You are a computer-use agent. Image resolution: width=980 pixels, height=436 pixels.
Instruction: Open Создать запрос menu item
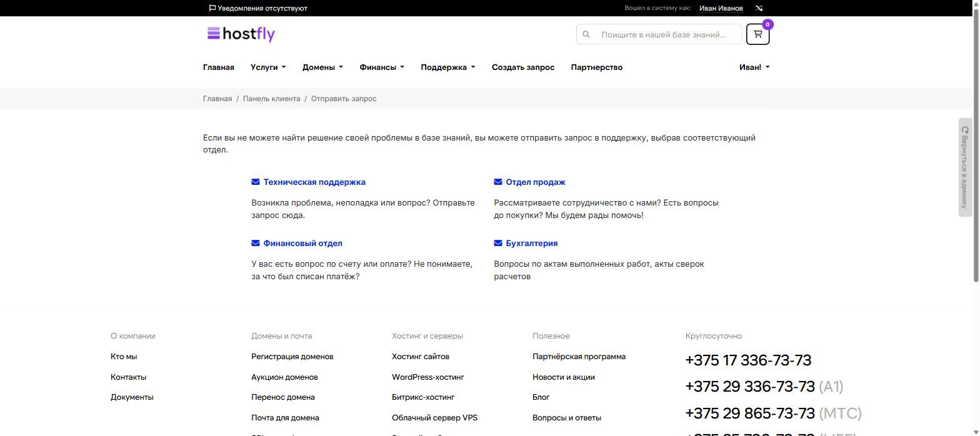(523, 67)
